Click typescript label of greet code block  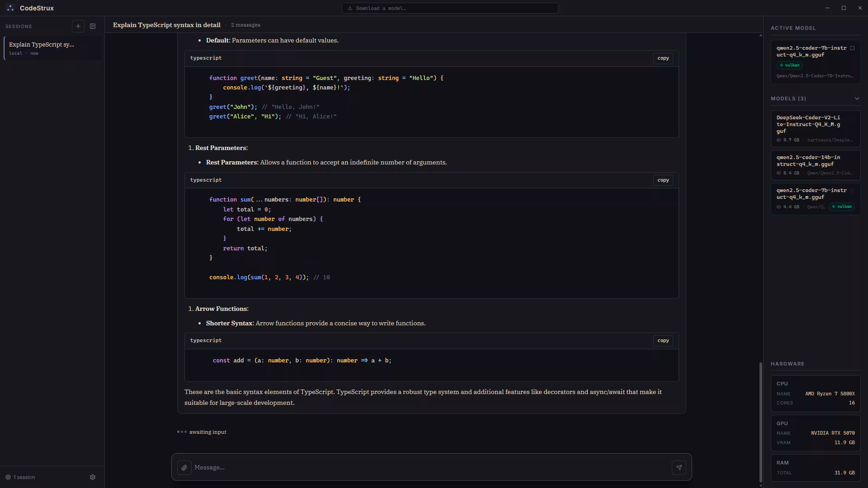click(206, 58)
